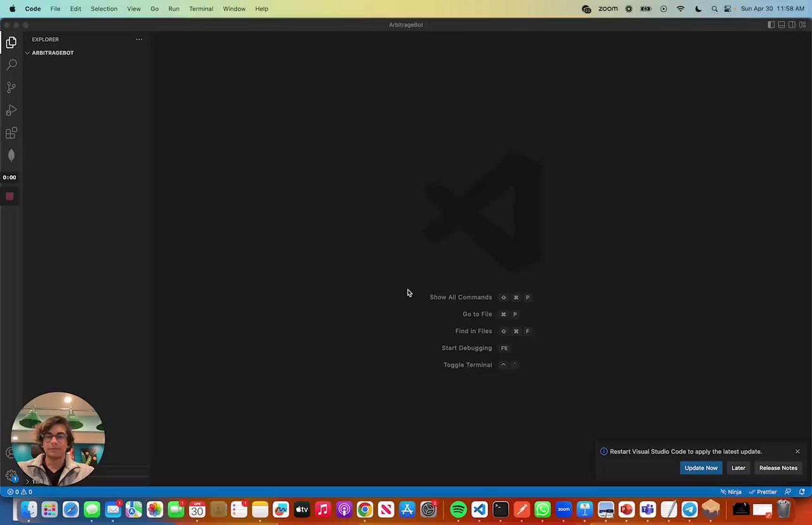
Task: Open the Window menu
Action: click(234, 9)
